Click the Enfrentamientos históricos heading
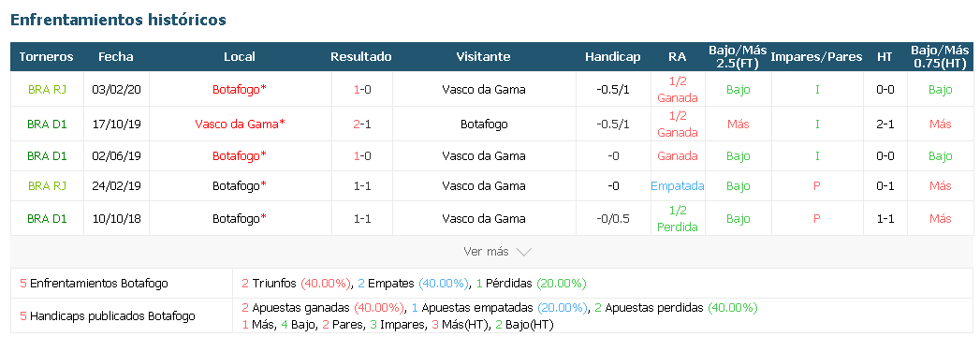Screen dimensions: 980x337 pos(118,20)
